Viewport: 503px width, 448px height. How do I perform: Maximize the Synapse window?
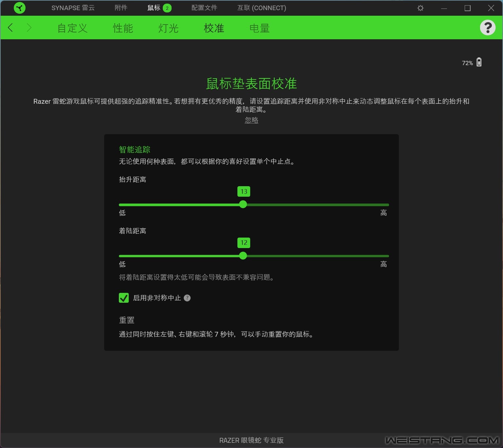pos(468,8)
